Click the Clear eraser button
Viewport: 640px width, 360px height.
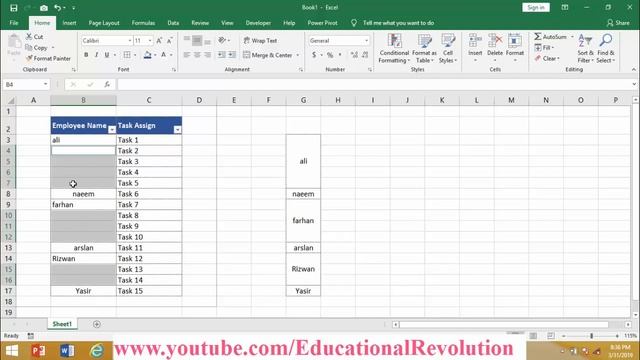tap(546, 58)
